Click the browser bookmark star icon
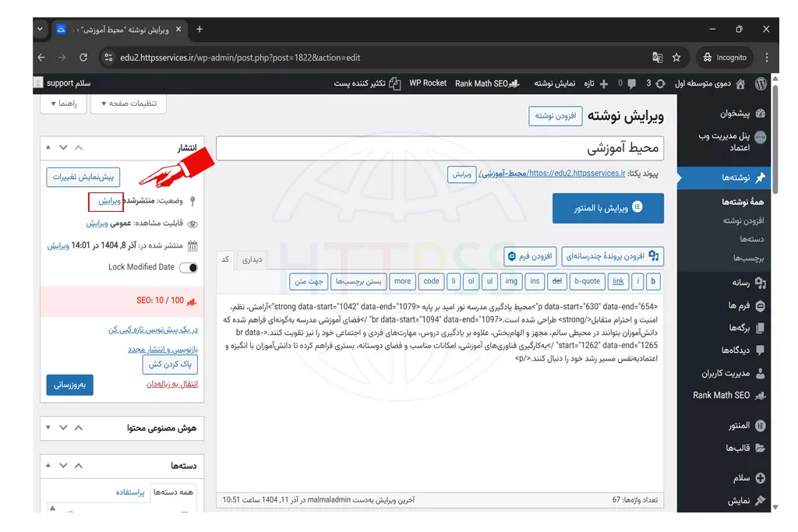The width and height of the screenshot is (798, 532). [x=676, y=58]
